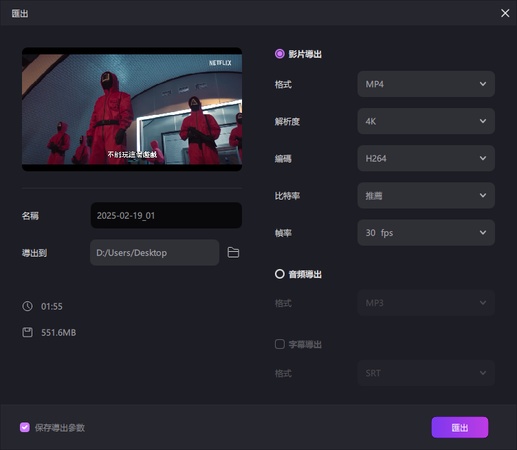Enable the 字幕導出 checkbox
This screenshot has height=450, width=517.
coord(279,344)
